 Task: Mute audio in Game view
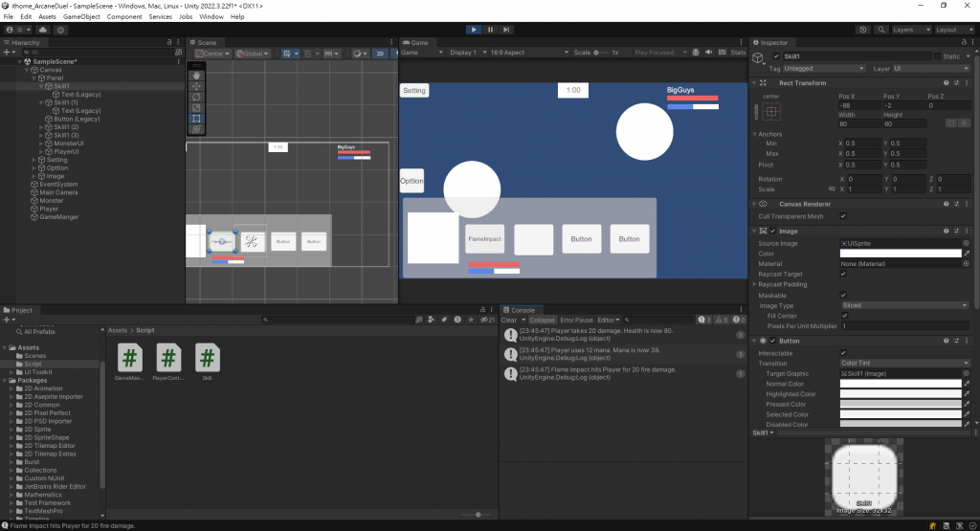tap(709, 53)
